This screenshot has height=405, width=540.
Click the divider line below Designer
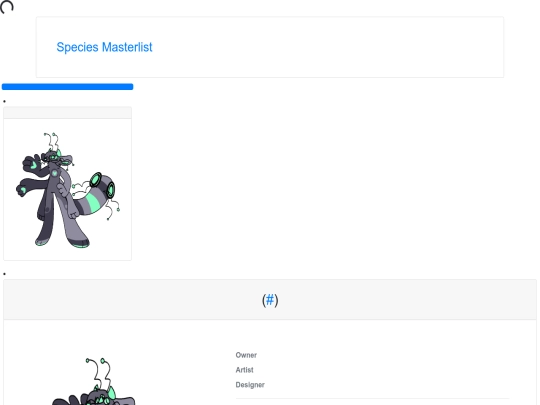[x=372, y=399]
